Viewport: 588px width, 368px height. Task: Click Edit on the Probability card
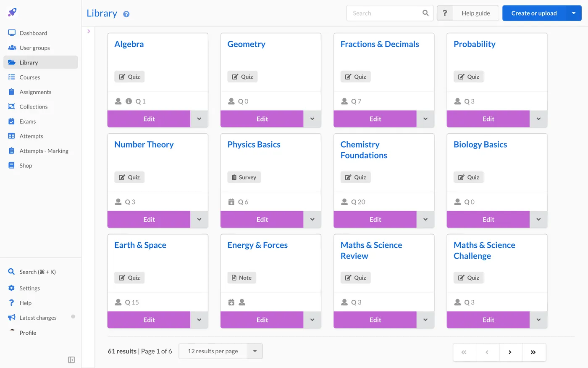click(488, 119)
